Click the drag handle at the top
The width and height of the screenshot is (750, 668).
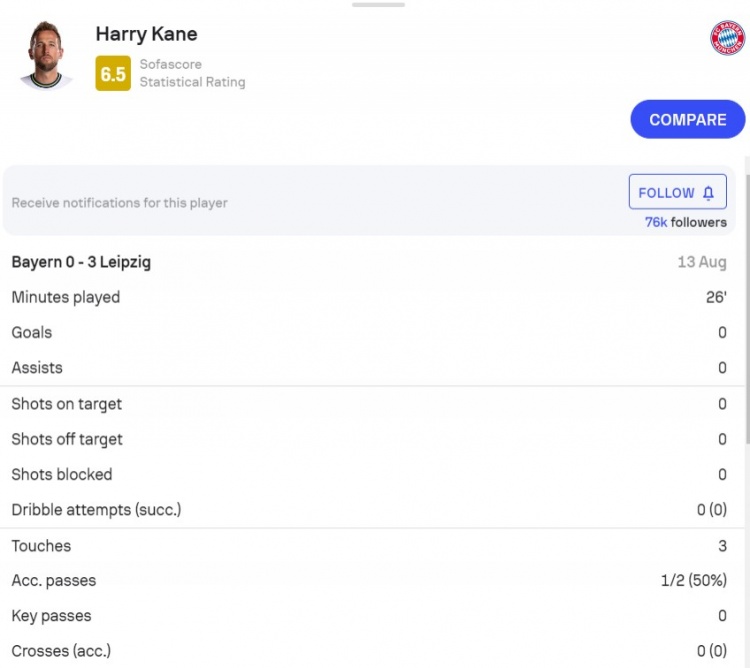point(378,5)
